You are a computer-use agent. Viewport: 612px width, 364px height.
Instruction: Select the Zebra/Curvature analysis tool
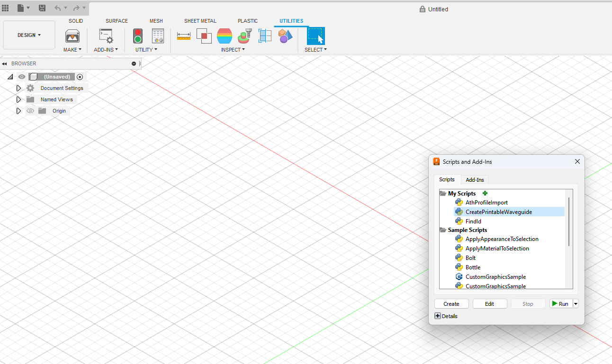coord(225,36)
